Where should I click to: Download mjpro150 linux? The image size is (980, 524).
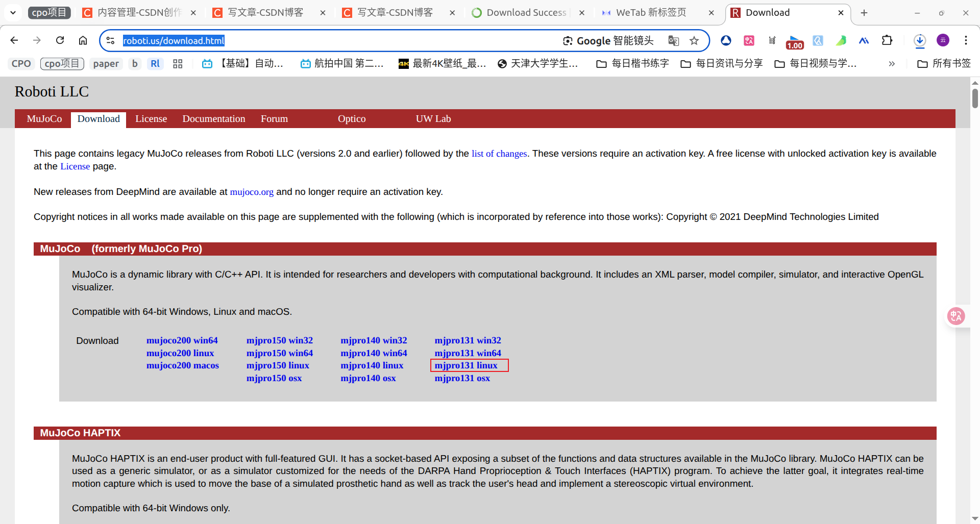pos(278,365)
